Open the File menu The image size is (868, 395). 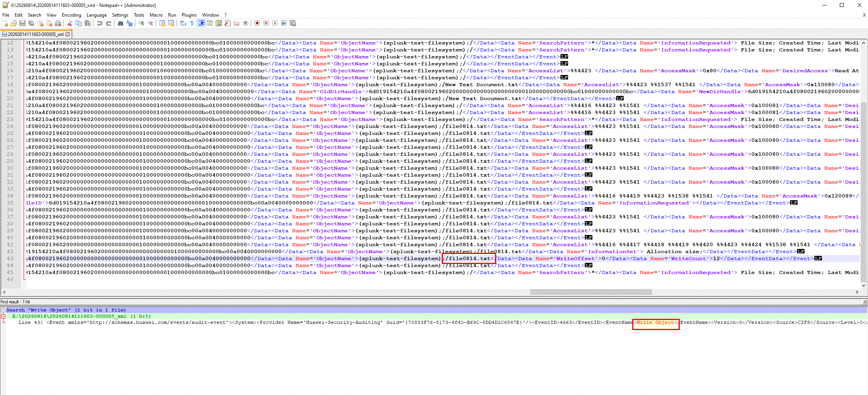coord(6,15)
